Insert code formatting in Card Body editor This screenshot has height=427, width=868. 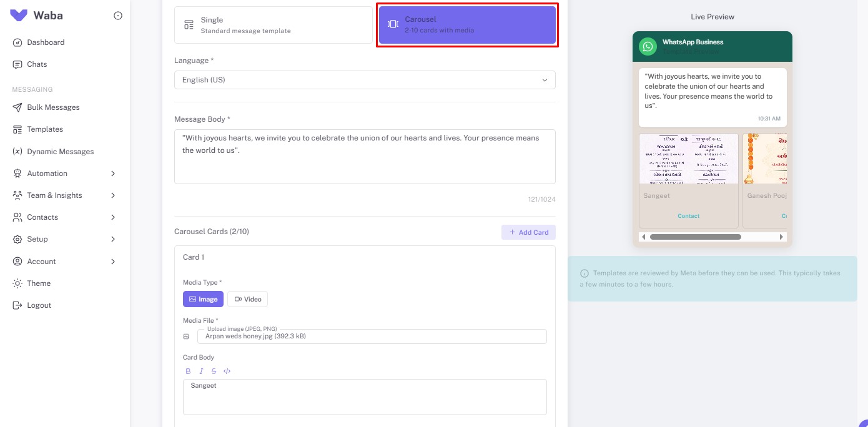click(x=227, y=371)
